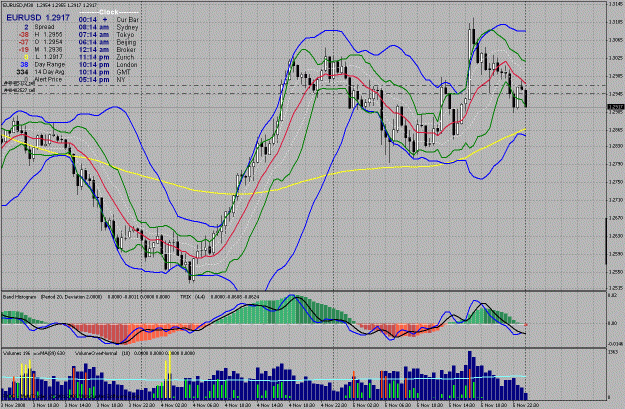
Task: Select the GMT clock label
Action: click(123, 72)
